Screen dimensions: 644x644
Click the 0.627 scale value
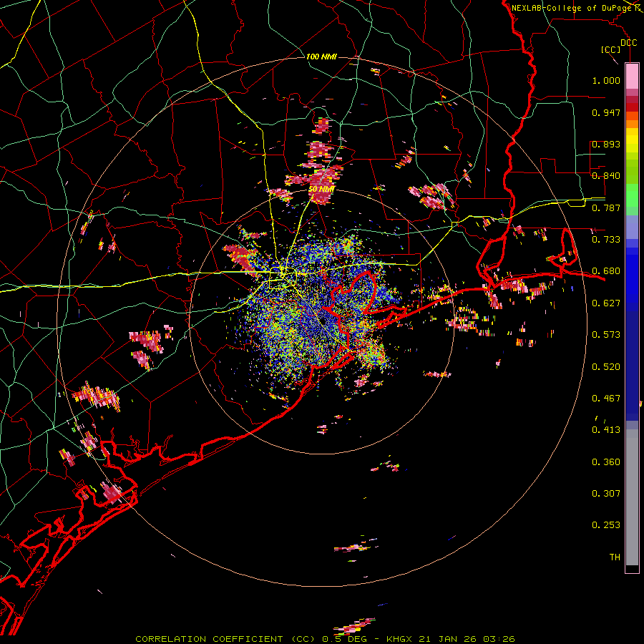pyautogui.click(x=606, y=303)
